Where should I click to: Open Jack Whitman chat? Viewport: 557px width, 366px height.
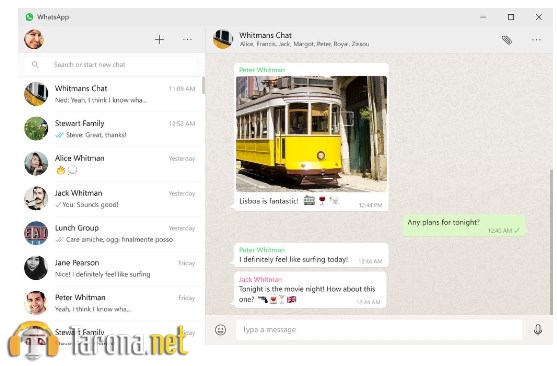pos(111,198)
